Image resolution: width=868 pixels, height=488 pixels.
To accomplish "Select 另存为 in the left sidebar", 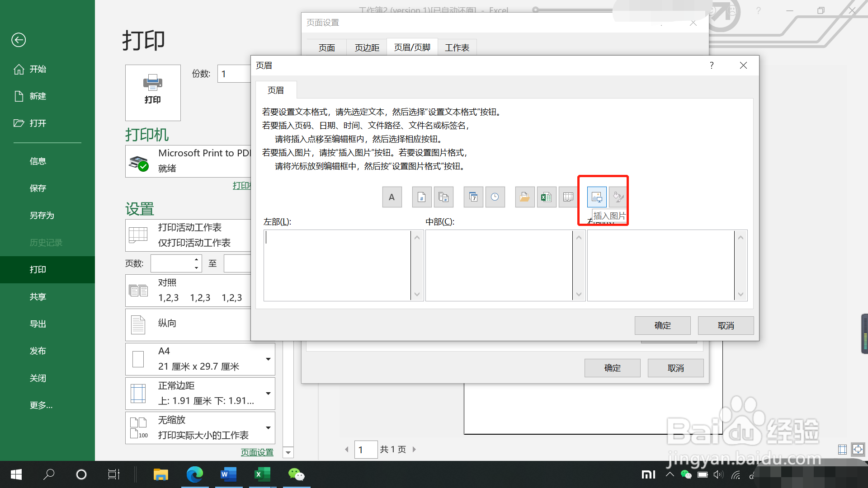I will (x=42, y=216).
